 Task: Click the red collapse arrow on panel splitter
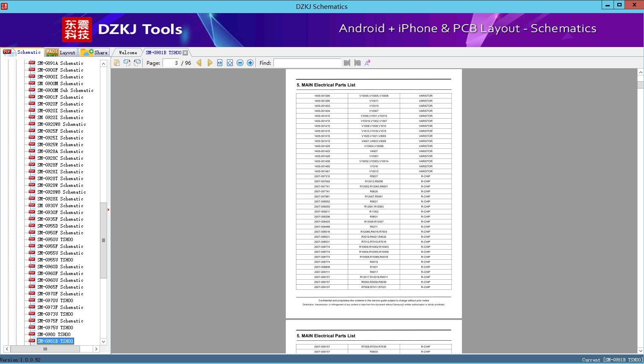tap(108, 209)
